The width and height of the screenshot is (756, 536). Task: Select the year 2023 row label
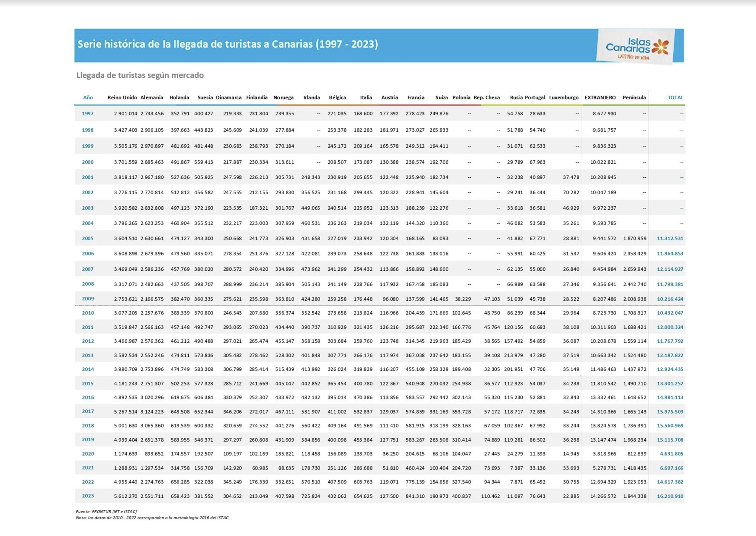88,496
